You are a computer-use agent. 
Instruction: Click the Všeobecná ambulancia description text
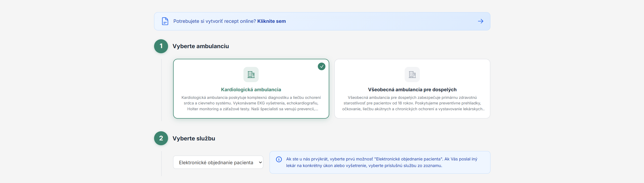pyautogui.click(x=412, y=103)
